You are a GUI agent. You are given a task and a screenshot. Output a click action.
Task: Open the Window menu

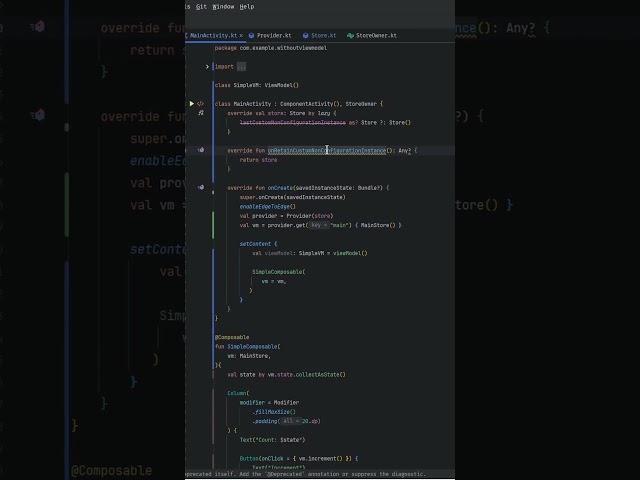coord(223,7)
